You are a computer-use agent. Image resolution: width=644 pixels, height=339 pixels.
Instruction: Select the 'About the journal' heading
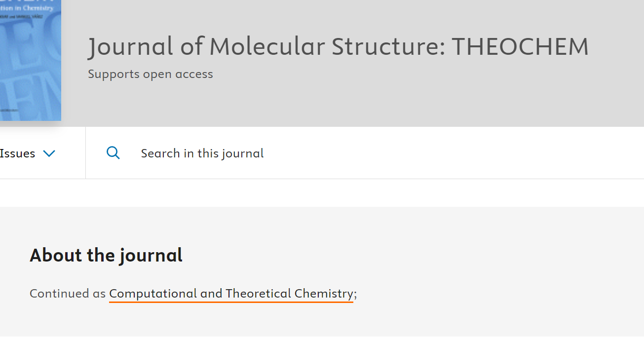(106, 255)
